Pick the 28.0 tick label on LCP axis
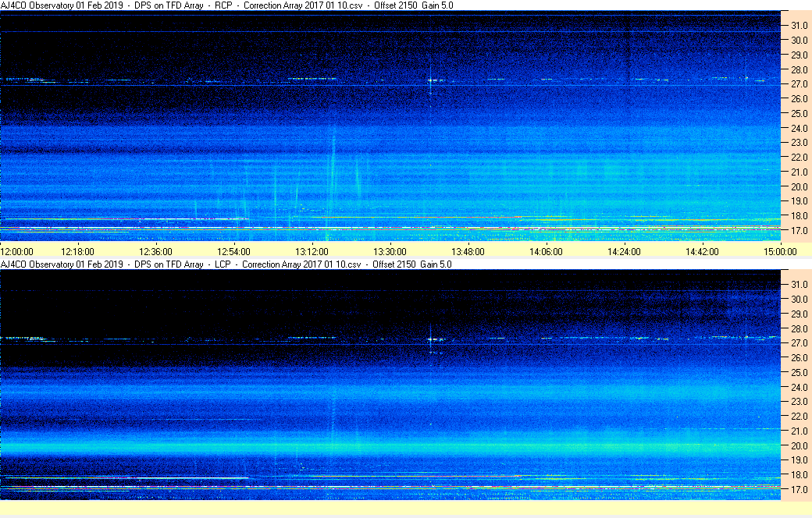Viewport: 812px width, 518px height. point(799,328)
